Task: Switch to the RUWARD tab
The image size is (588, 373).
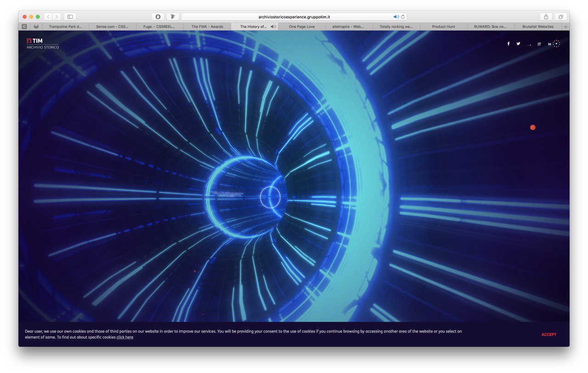Action: [491, 27]
